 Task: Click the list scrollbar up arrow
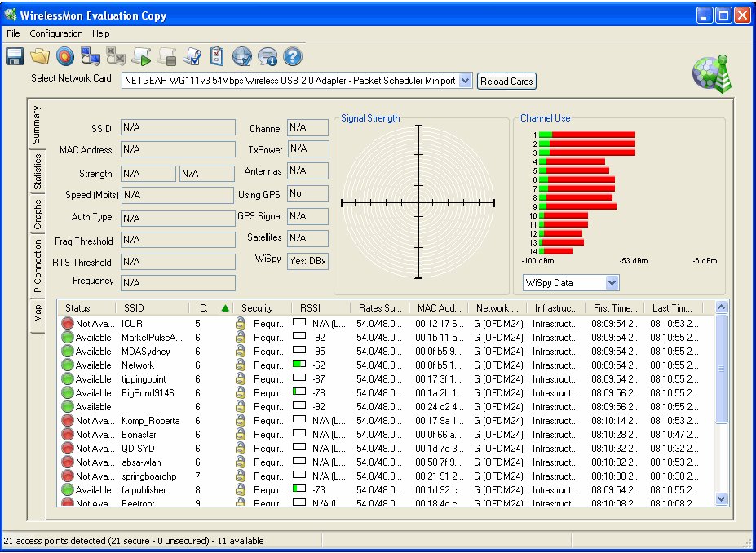click(721, 307)
